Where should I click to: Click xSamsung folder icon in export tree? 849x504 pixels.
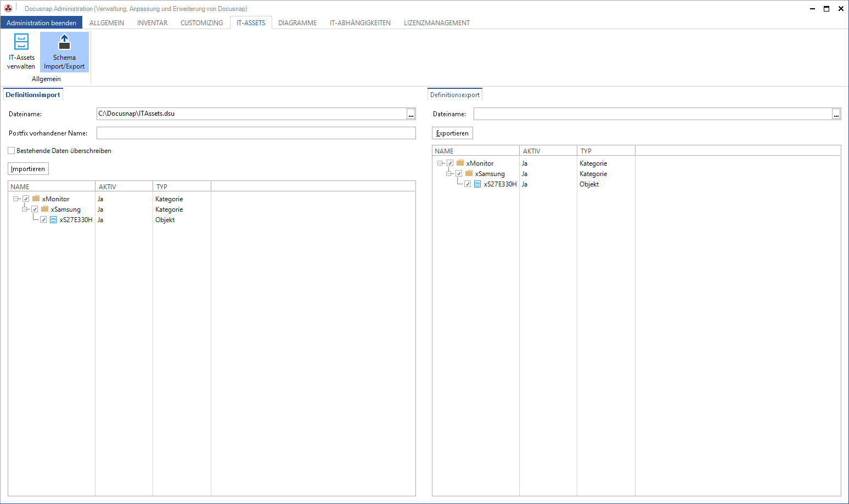[469, 173]
